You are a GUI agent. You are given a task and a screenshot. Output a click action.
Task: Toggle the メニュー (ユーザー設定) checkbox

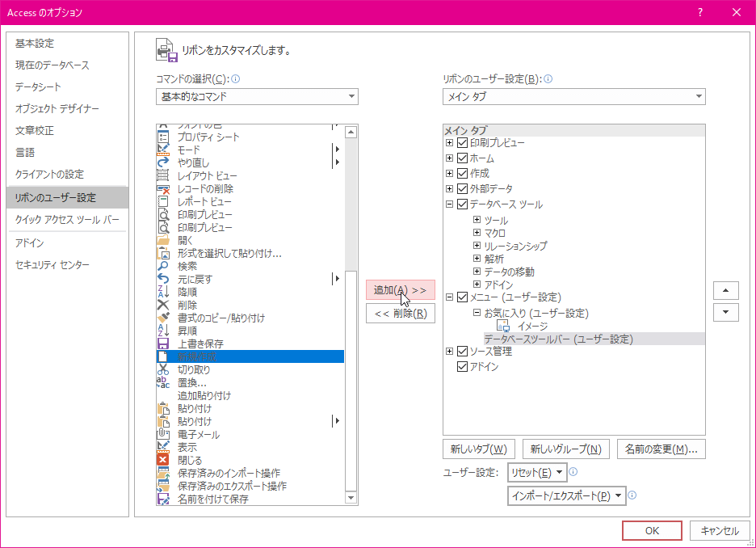pyautogui.click(x=462, y=297)
